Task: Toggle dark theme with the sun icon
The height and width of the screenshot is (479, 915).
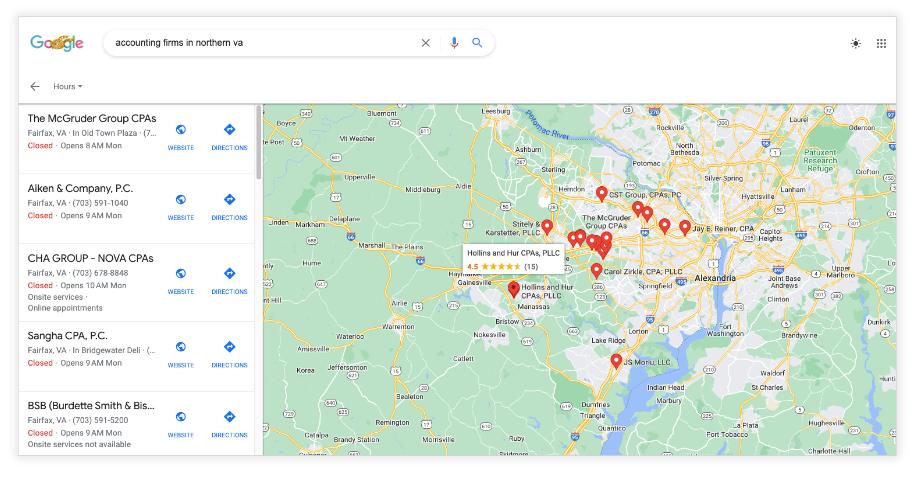Action: (x=855, y=43)
